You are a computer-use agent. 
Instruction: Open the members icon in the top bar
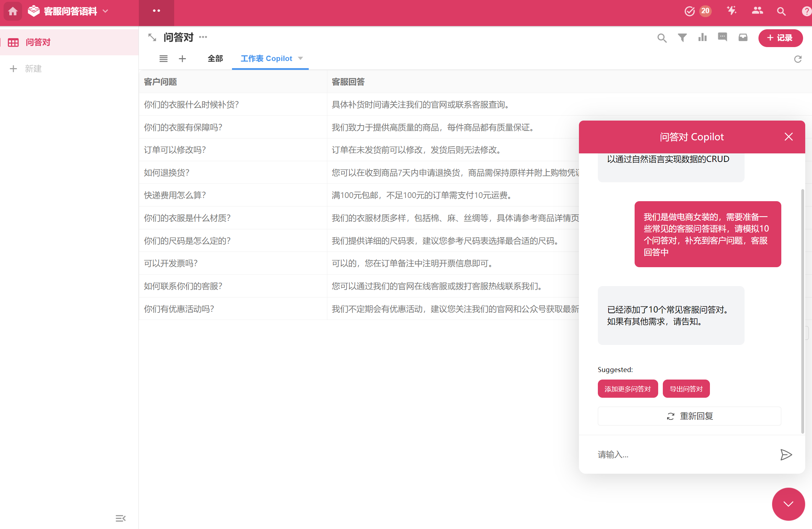757,11
